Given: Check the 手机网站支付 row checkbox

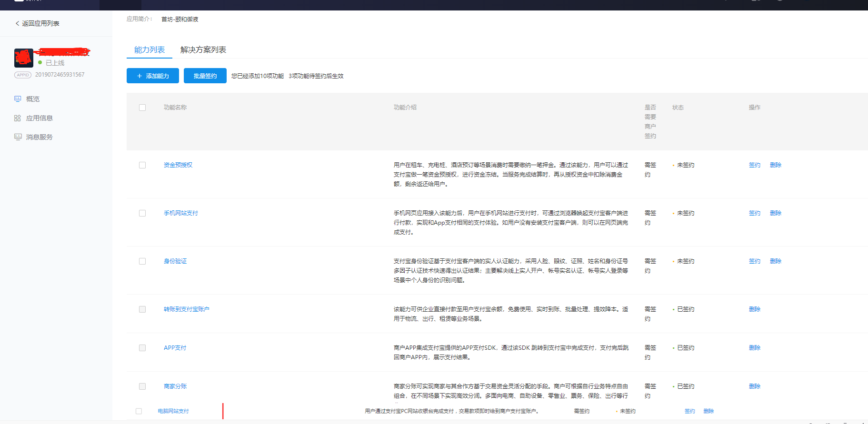Looking at the screenshot, I should [x=142, y=213].
